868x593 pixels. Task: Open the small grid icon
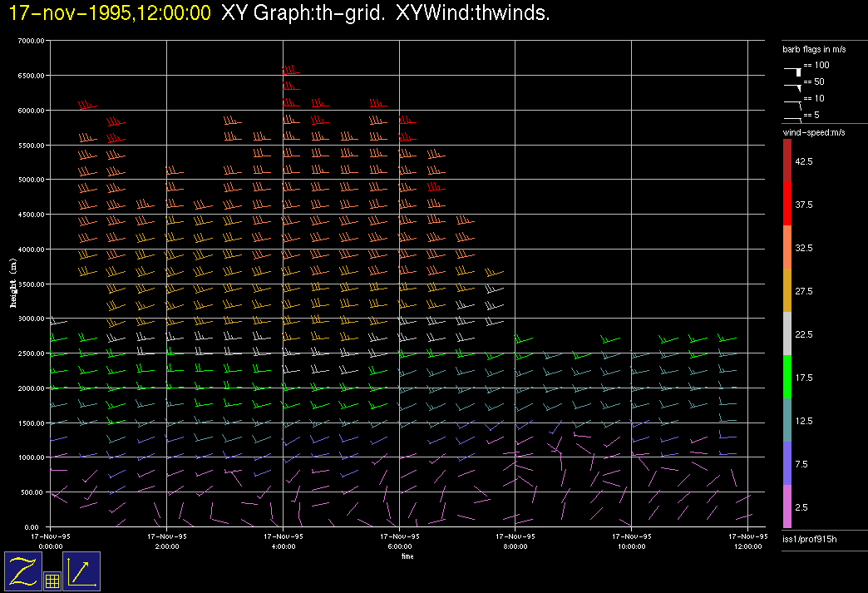[52, 581]
